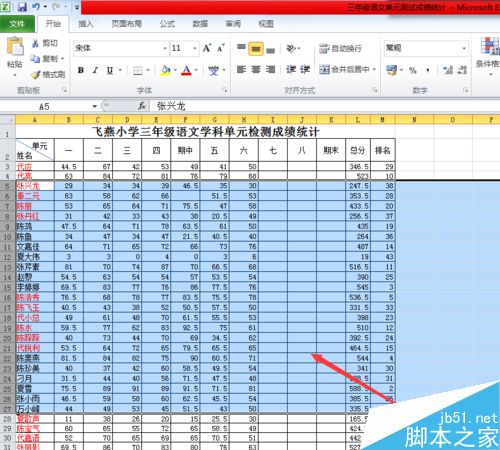Click the phonetic guide 文 icon

213,70
